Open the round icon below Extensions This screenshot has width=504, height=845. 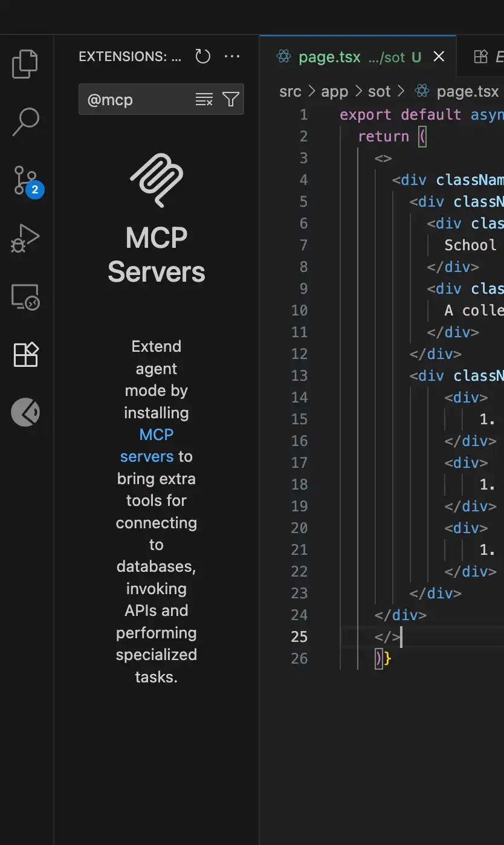click(x=25, y=412)
